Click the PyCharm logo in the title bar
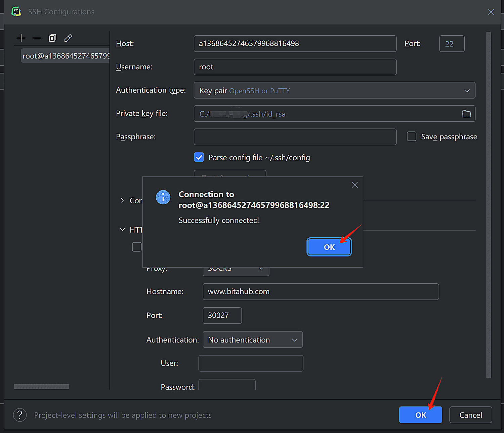Image resolution: width=504 pixels, height=433 pixels. tap(16, 12)
